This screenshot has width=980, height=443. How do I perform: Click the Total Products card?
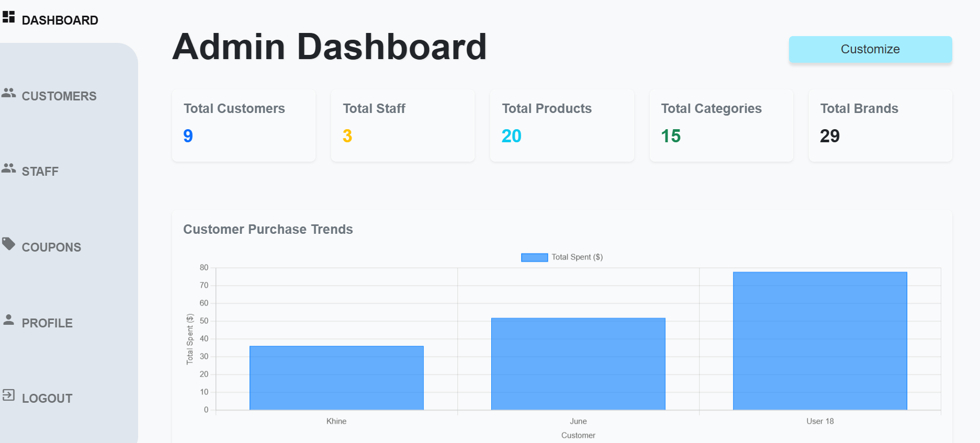[562, 126]
